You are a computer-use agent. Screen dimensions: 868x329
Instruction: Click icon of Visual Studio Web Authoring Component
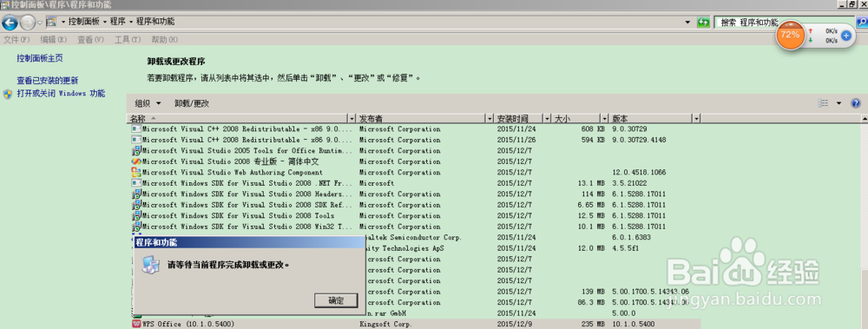136,172
